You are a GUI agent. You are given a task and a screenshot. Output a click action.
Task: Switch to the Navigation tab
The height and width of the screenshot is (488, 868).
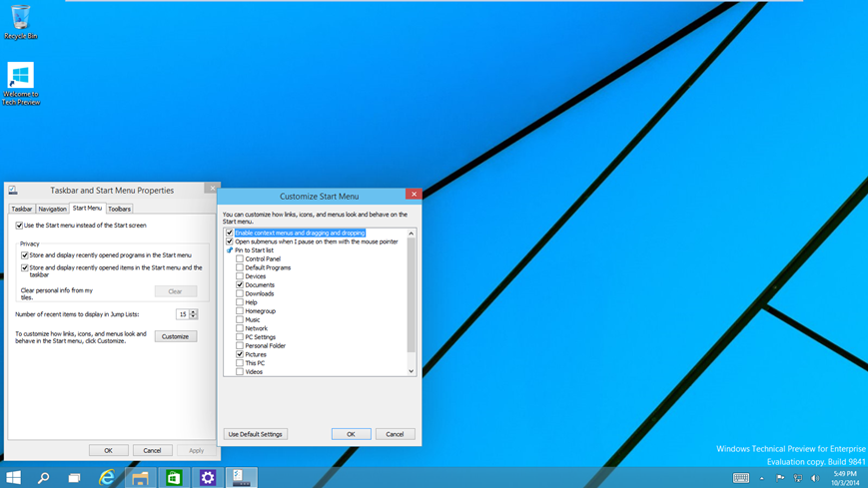coord(53,210)
